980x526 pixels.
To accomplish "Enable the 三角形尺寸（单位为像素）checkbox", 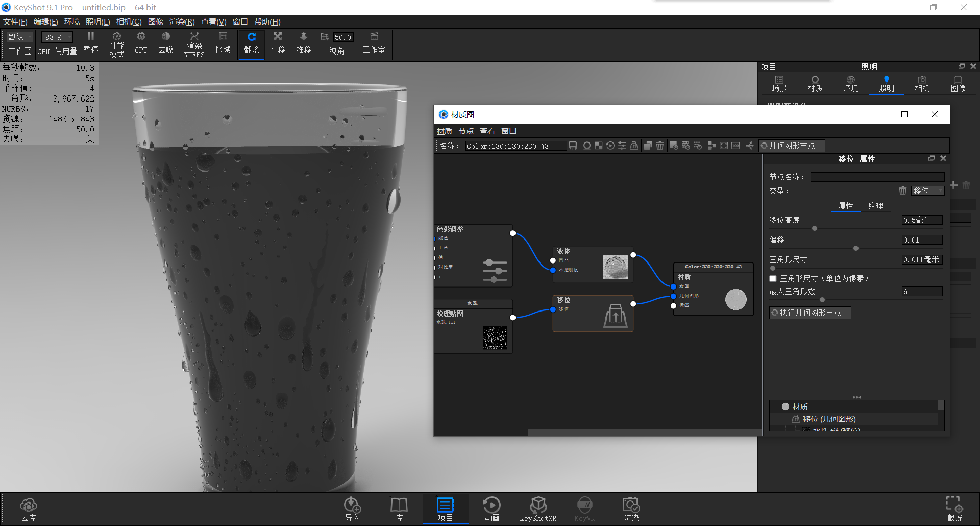I will 772,278.
